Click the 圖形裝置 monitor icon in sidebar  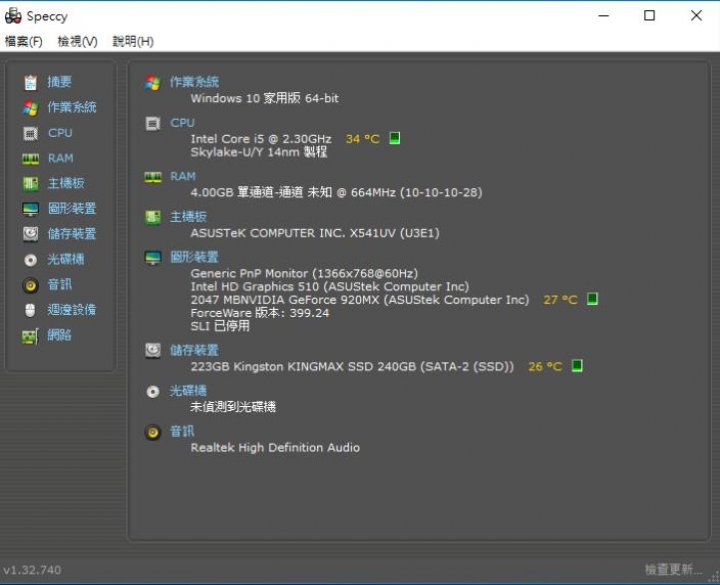pos(30,209)
